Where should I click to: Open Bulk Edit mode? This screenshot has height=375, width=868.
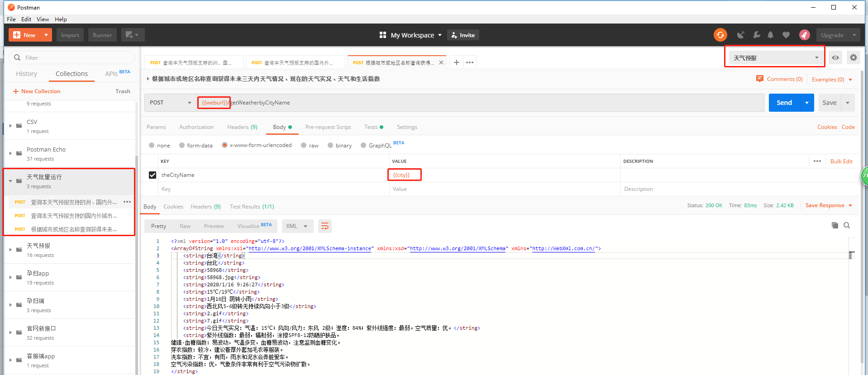[x=841, y=161]
